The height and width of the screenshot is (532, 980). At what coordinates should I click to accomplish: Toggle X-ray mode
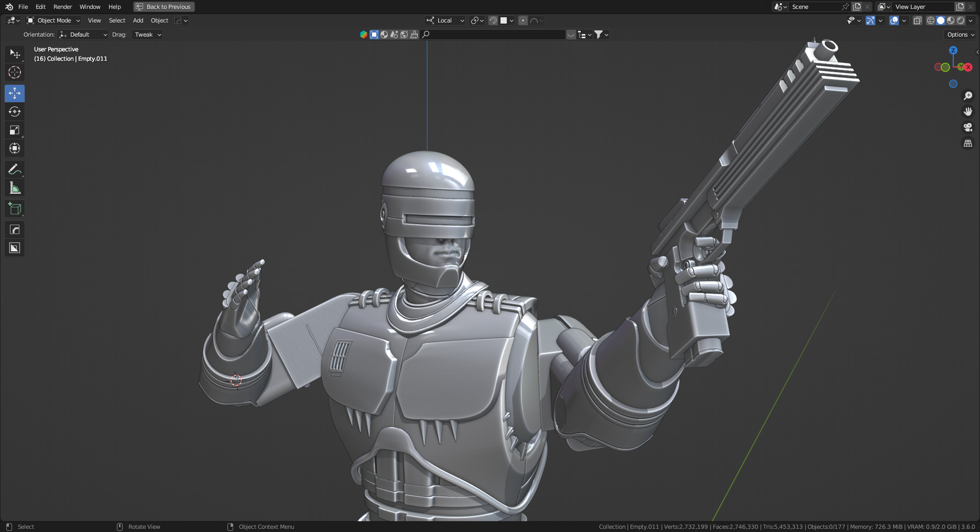pyautogui.click(x=917, y=20)
